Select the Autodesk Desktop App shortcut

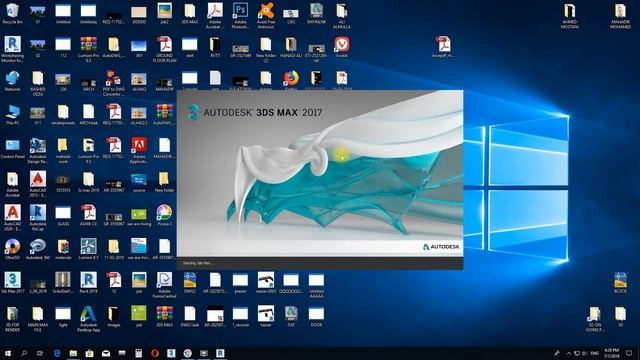(88, 319)
